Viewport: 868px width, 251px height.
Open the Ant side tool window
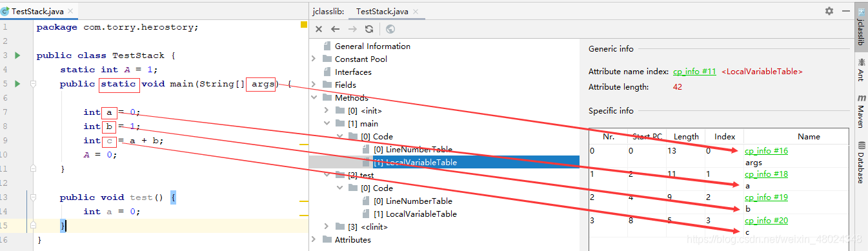[861, 69]
